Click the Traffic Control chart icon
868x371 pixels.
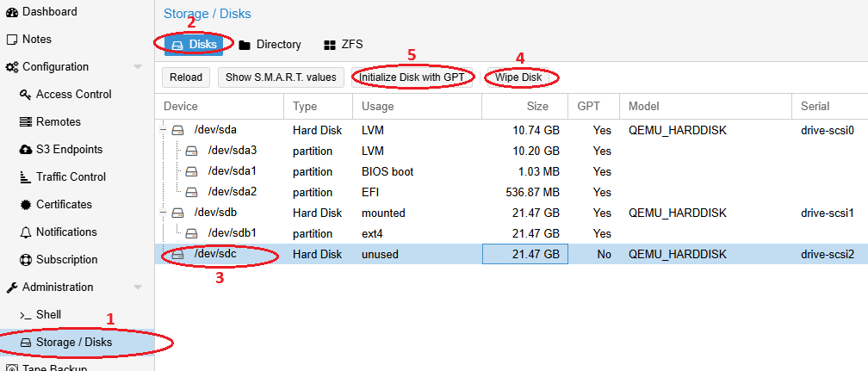[x=26, y=177]
